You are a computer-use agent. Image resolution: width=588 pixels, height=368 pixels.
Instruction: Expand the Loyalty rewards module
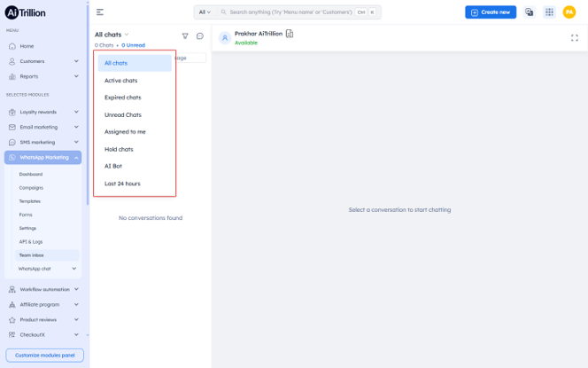coord(43,112)
